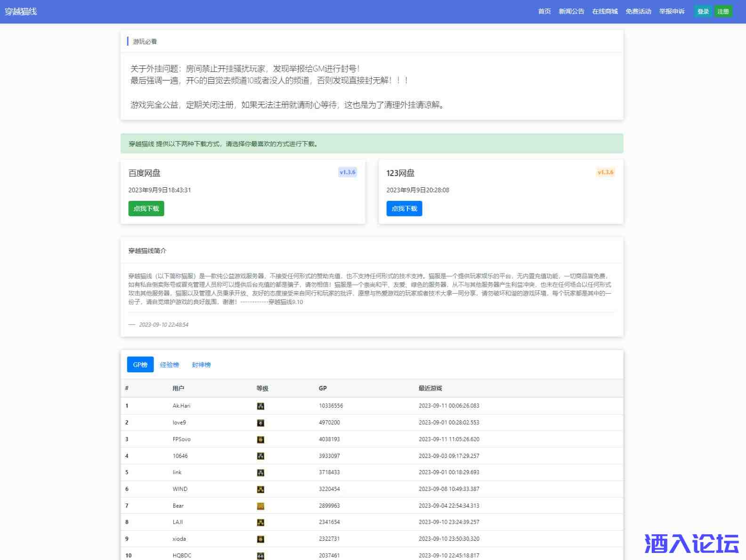Open the 在线商城 nav link
746x560 pixels.
click(605, 11)
